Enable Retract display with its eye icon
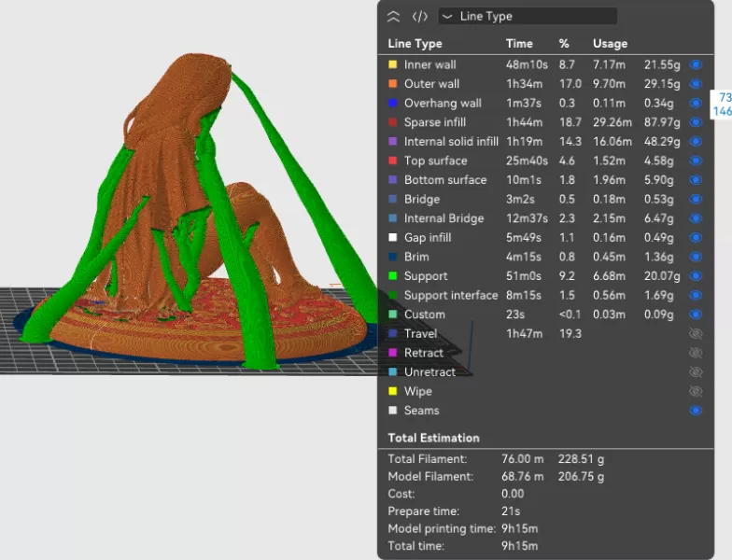732x560 pixels. [695, 353]
